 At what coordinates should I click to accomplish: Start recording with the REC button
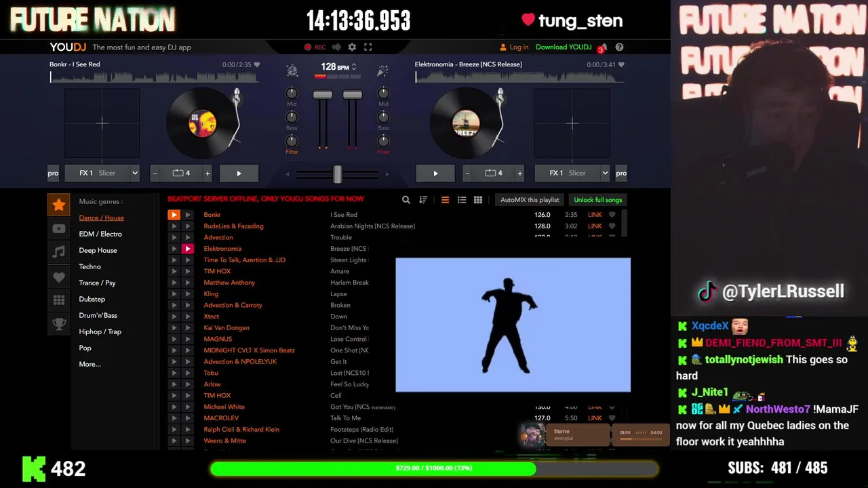click(315, 47)
